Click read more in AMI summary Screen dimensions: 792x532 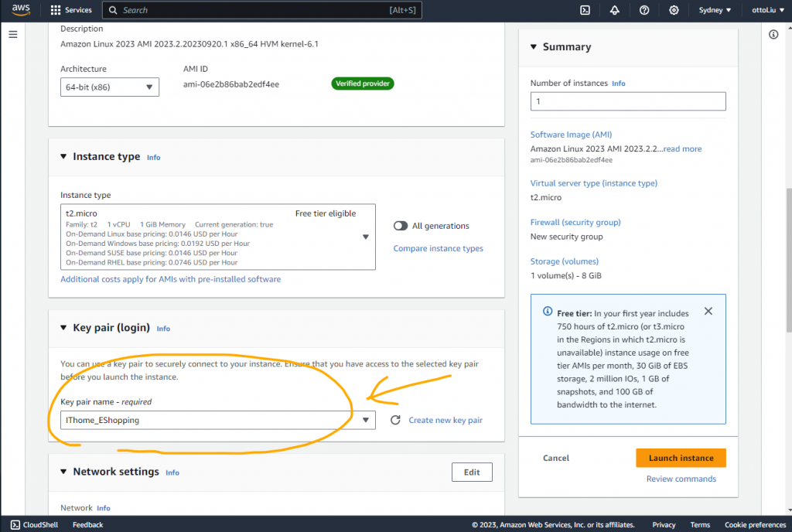[682, 149]
